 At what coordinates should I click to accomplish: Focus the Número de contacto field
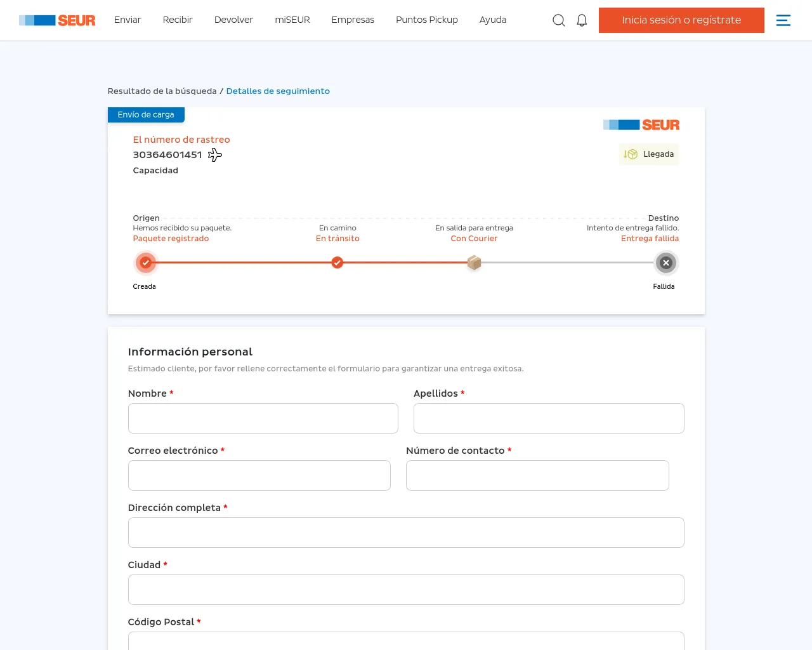click(x=537, y=475)
